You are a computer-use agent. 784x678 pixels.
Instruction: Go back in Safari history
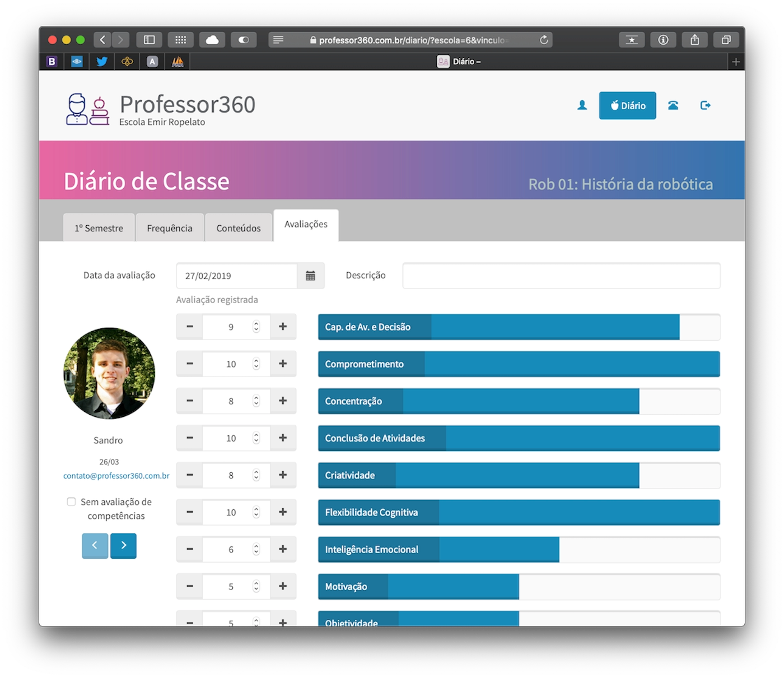pyautogui.click(x=102, y=40)
